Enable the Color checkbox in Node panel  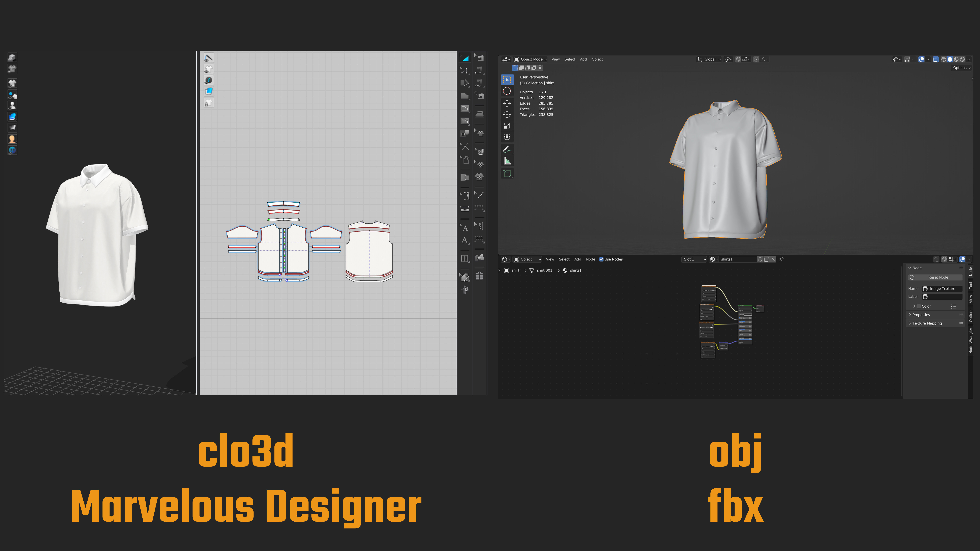pyautogui.click(x=919, y=306)
